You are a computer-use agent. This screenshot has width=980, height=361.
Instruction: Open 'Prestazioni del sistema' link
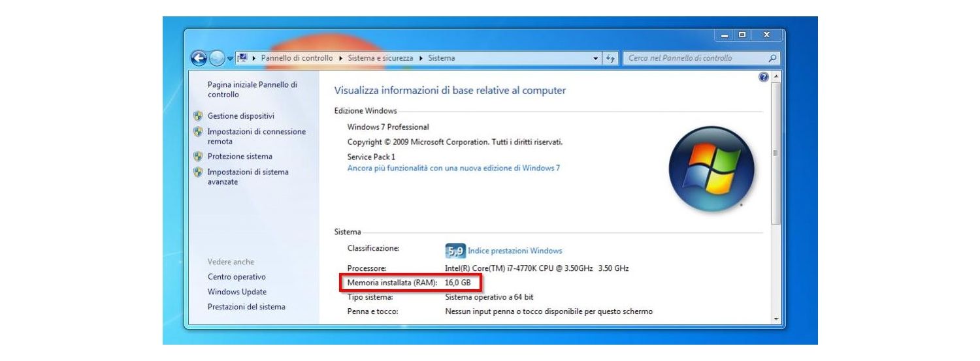tap(246, 307)
